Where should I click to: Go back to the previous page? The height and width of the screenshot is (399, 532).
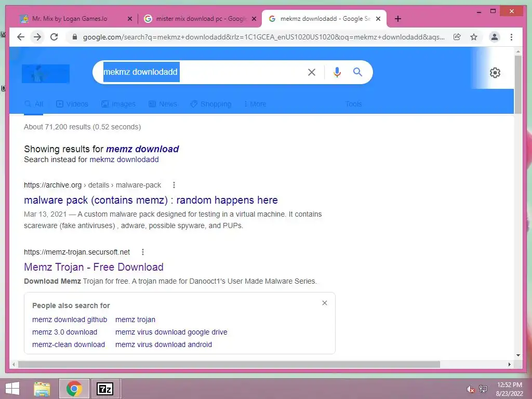pyautogui.click(x=21, y=37)
